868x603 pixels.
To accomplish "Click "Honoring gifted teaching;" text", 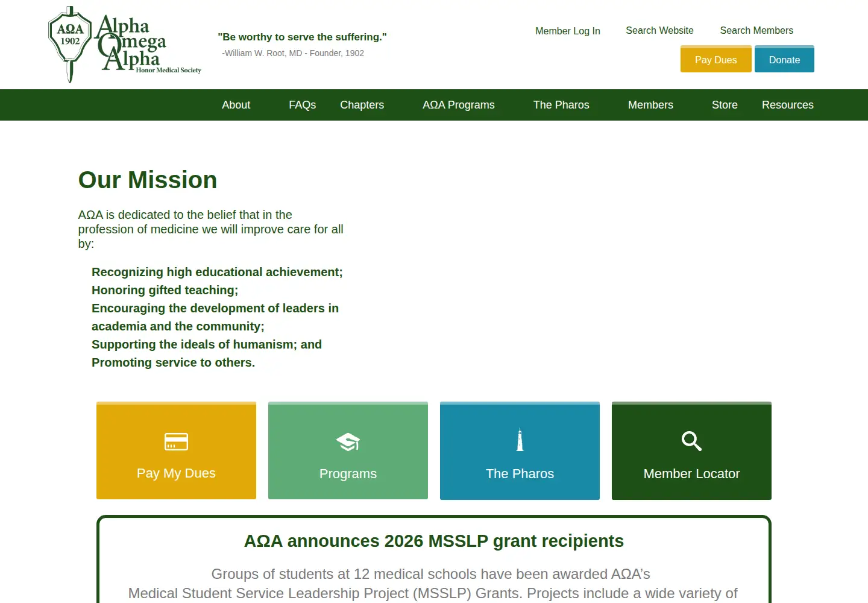I will coord(165,290).
